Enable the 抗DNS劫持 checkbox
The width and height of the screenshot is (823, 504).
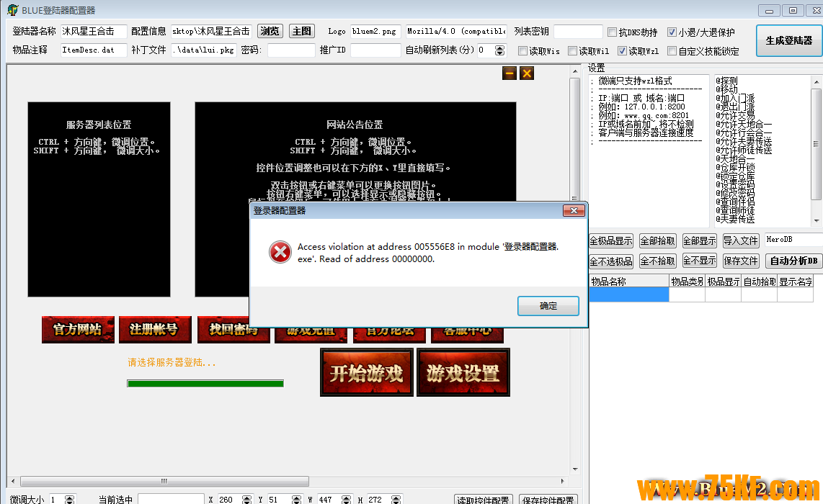[x=612, y=32]
